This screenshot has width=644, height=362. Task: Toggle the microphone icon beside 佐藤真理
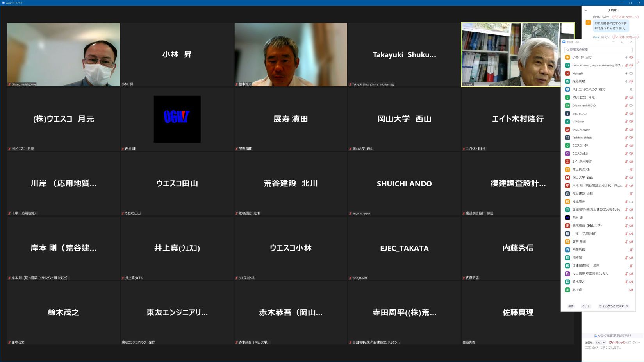click(x=626, y=82)
